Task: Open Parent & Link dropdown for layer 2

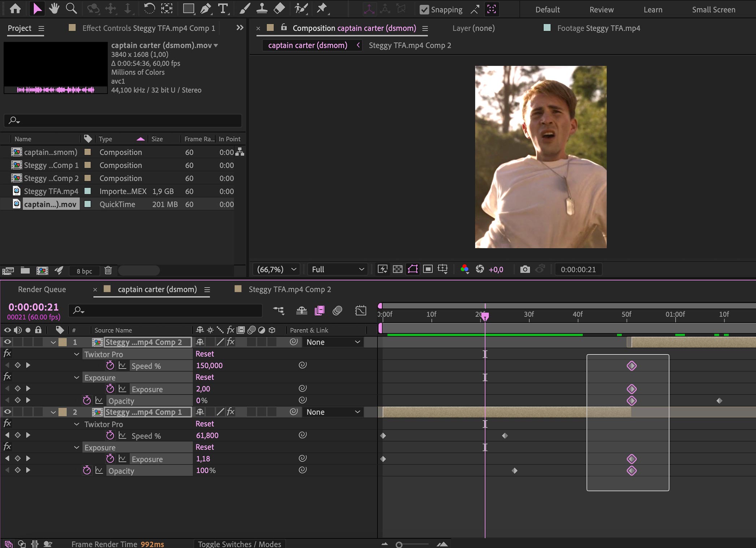Action: click(x=333, y=412)
